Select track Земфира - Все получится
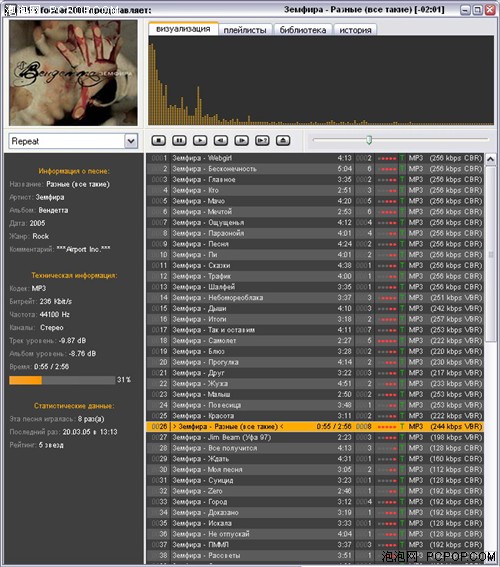 pyautogui.click(x=315, y=448)
